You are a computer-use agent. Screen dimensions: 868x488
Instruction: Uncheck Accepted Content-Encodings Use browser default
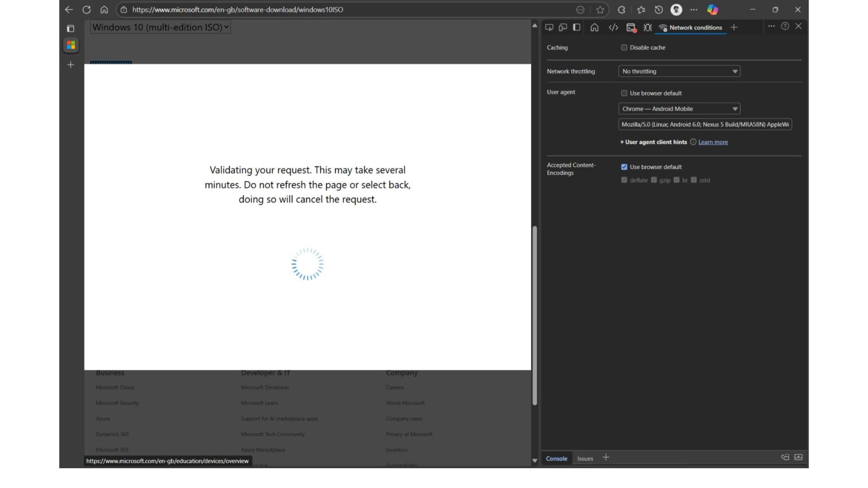coord(624,167)
